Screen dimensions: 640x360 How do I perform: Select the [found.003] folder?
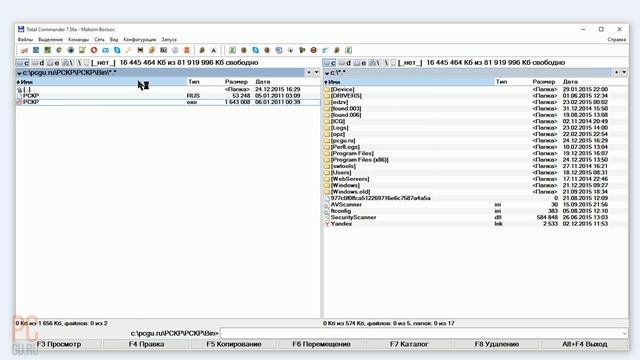pyautogui.click(x=476, y=109)
